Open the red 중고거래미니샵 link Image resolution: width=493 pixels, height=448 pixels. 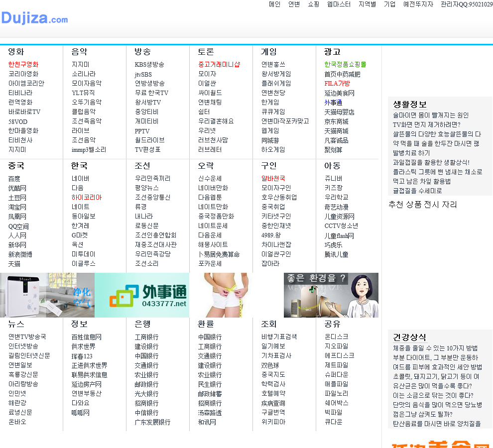coord(219,64)
